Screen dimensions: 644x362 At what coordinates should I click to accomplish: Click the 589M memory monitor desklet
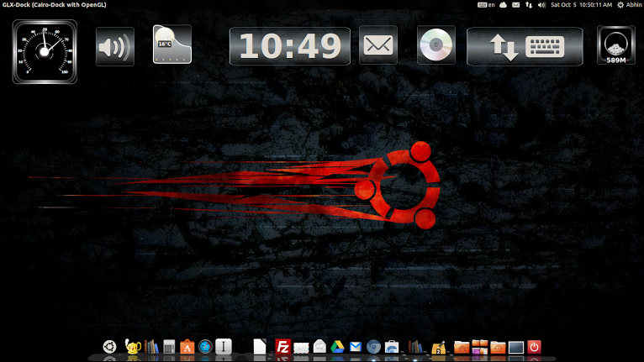616,45
